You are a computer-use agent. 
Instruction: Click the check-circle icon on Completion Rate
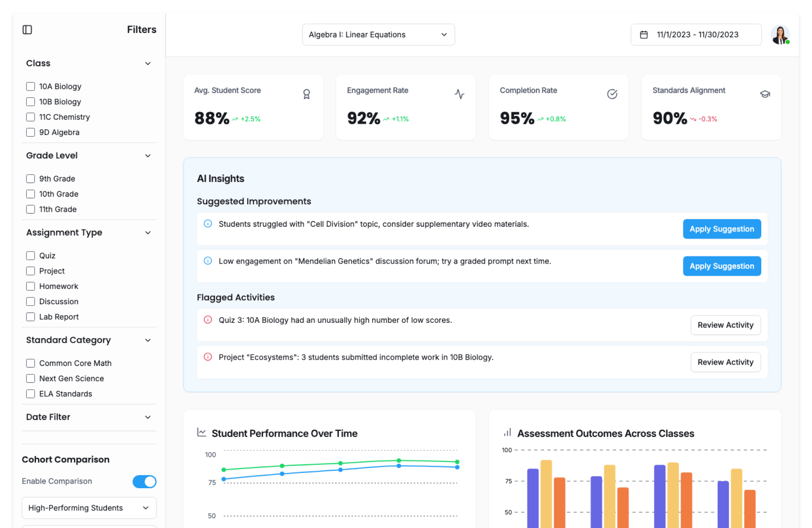[612, 94]
